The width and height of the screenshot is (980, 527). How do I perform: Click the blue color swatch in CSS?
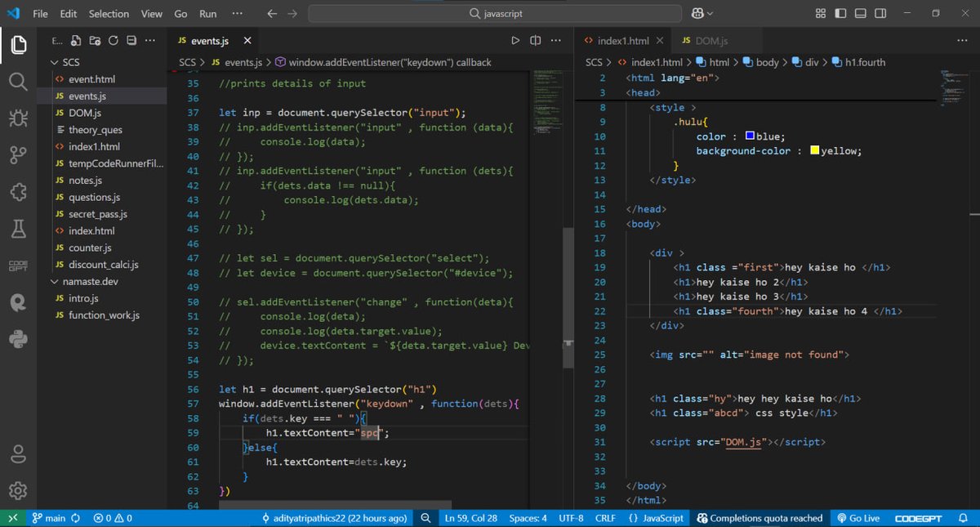click(750, 136)
